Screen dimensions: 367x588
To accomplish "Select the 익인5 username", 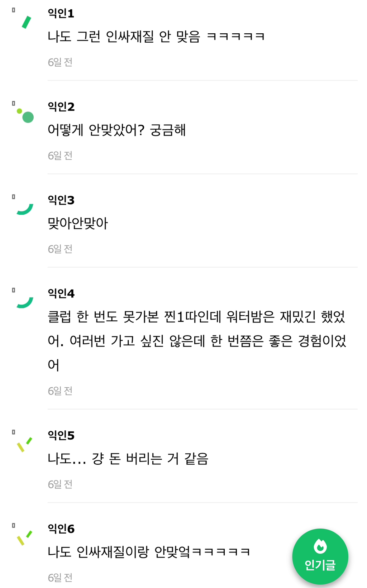I will pos(61,435).
